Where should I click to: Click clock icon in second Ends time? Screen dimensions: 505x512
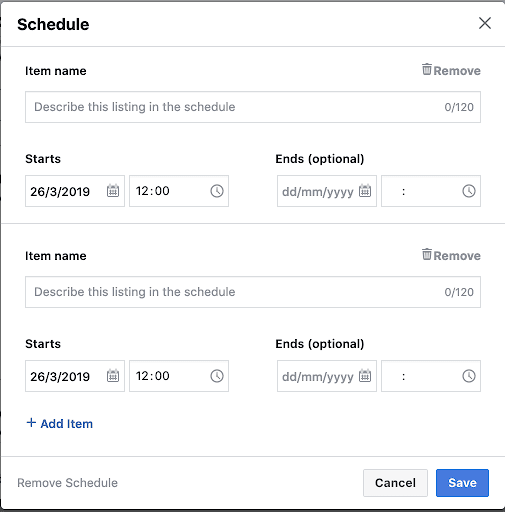tap(469, 376)
